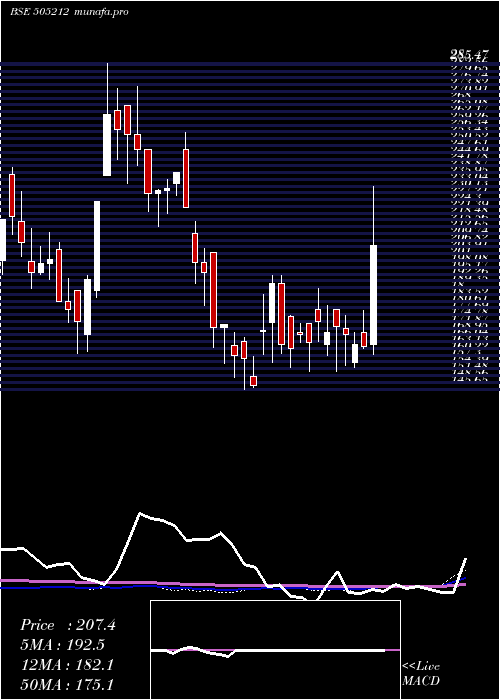Image resolution: width=500 pixels, height=700 pixels.
Task: Click the 12MA : 182.1 label
Action: point(67,665)
